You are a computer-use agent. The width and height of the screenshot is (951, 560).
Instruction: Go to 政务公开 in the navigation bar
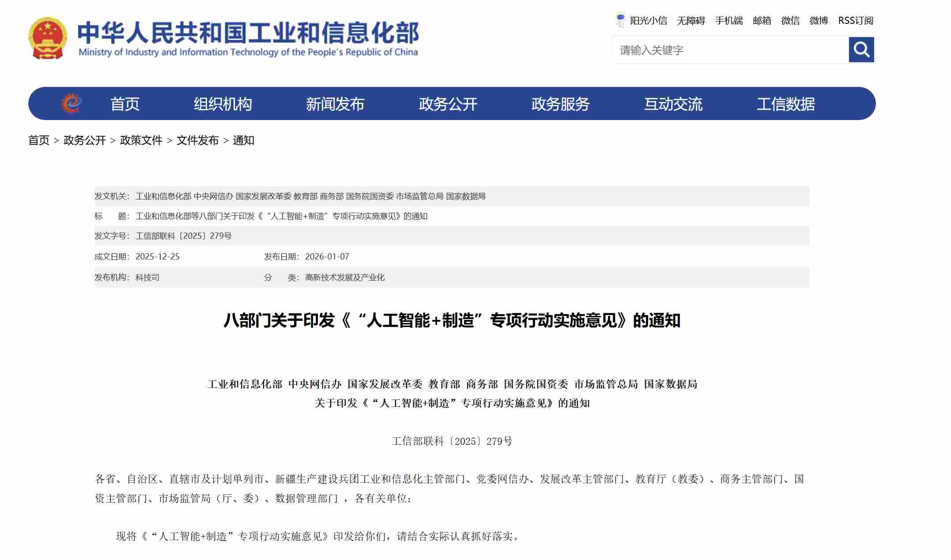(448, 104)
